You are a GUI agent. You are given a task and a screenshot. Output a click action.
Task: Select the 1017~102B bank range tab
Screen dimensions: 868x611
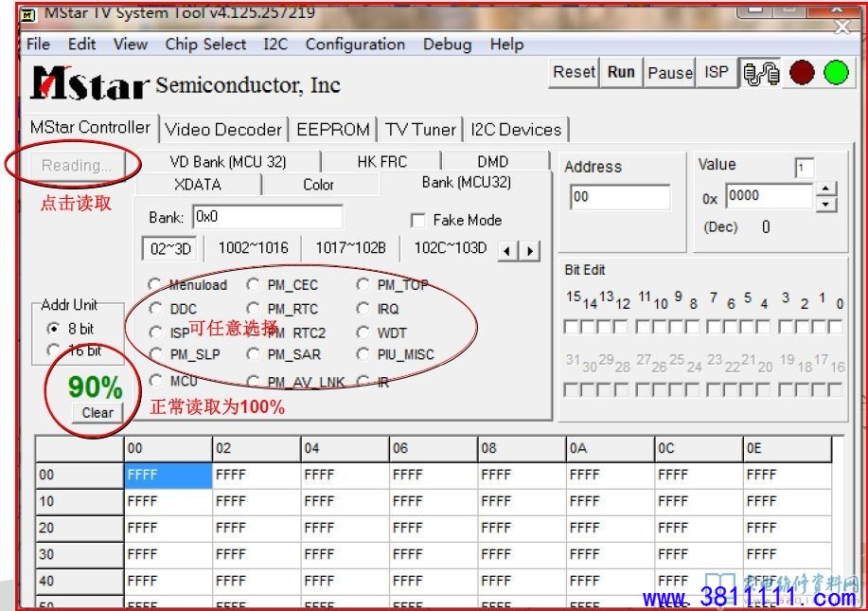click(350, 247)
